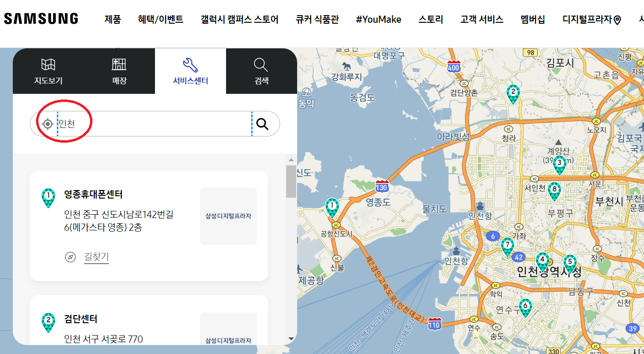The image size is (644, 354).
Task: Click compass icon next to 길찾기
Action: click(70, 257)
